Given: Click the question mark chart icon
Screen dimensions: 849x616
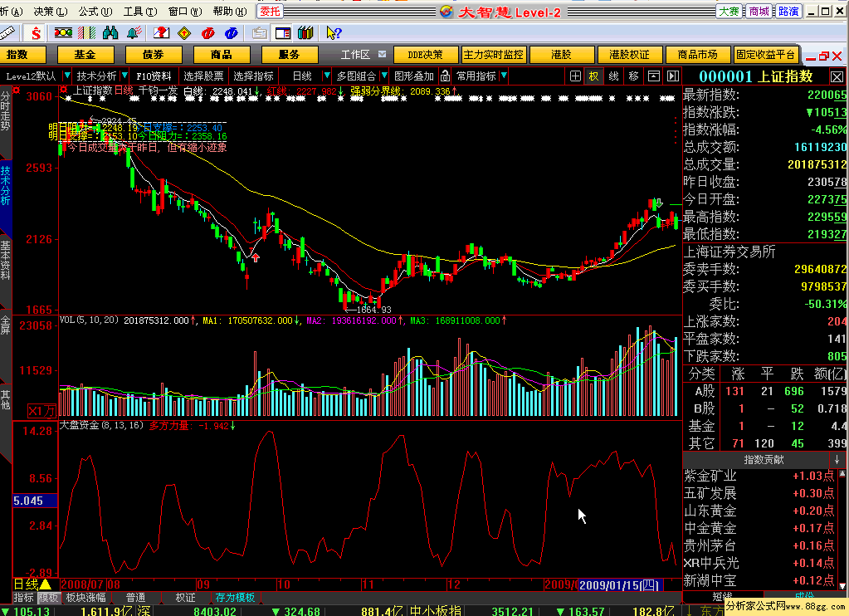Looking at the screenshot, I should point(161,33).
